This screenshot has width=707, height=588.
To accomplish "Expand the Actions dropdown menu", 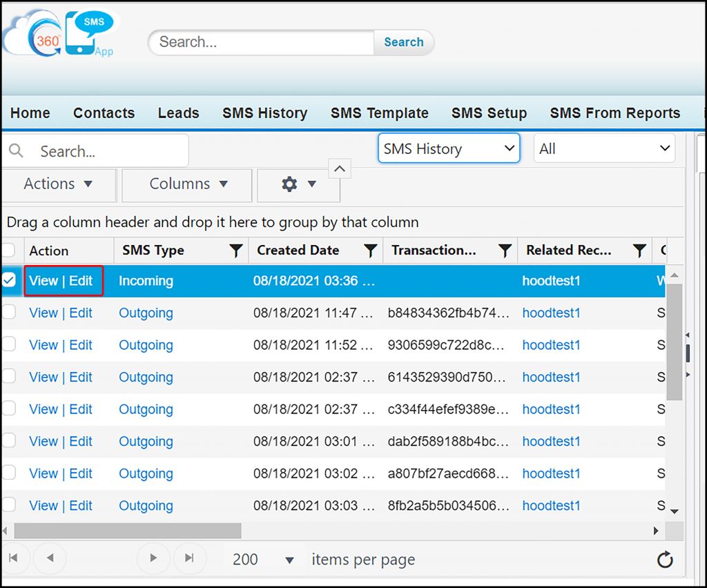I will tap(58, 184).
